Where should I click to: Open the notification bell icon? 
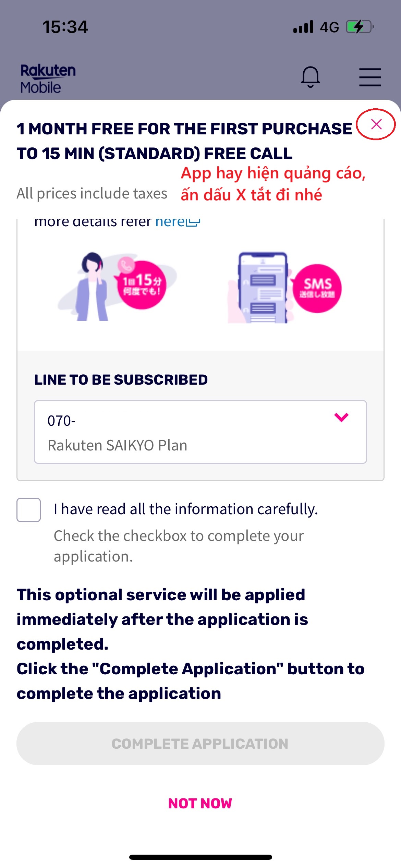(x=310, y=77)
